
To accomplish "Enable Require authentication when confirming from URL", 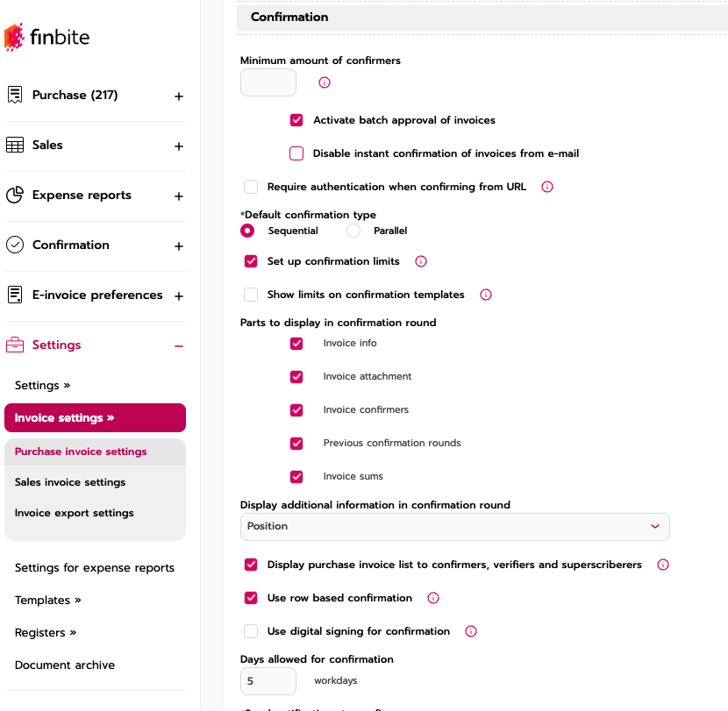I will pos(251,187).
